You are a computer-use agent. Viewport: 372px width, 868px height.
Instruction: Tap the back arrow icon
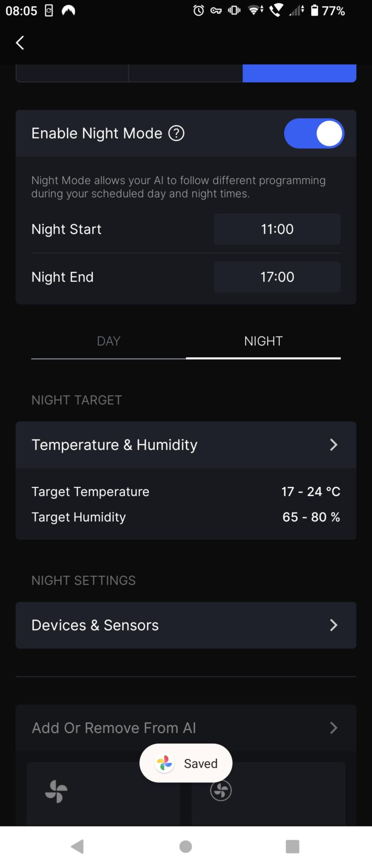pyautogui.click(x=20, y=43)
